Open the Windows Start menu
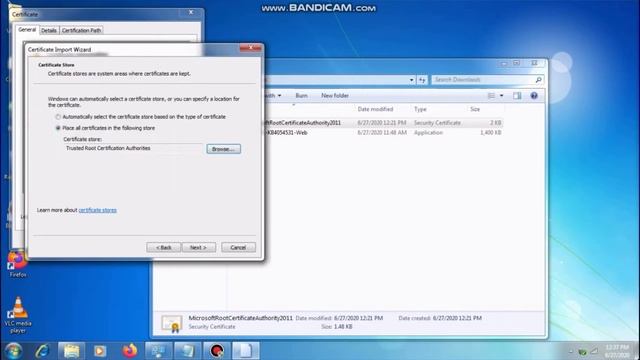Screen dimensions: 640x360 click(x=13, y=351)
